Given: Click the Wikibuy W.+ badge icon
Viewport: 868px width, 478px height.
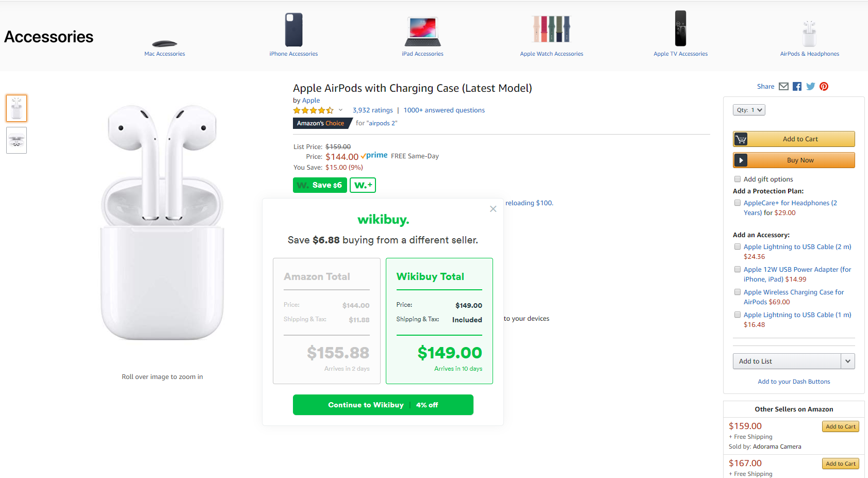Looking at the screenshot, I should (363, 185).
